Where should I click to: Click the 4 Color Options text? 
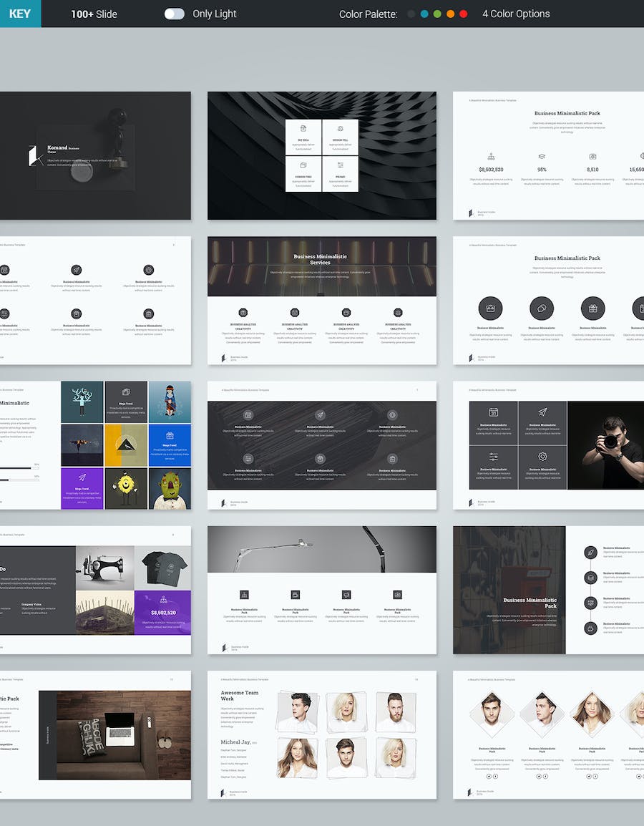click(516, 14)
